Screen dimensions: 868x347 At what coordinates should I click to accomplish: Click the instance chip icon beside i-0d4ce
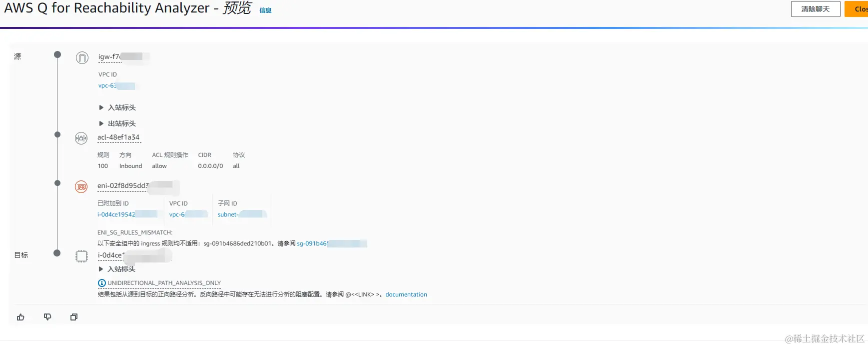point(81,256)
